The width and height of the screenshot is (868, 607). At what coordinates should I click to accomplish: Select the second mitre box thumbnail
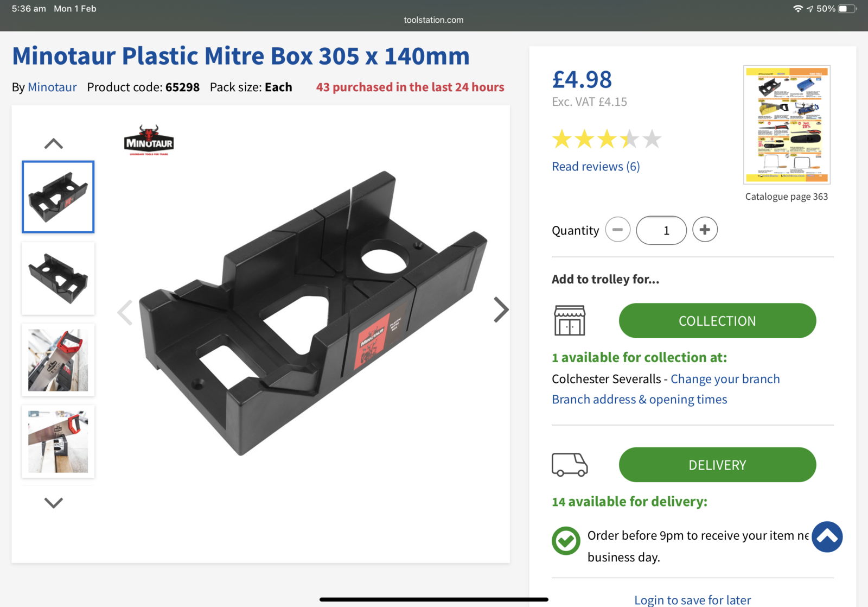pos(58,278)
